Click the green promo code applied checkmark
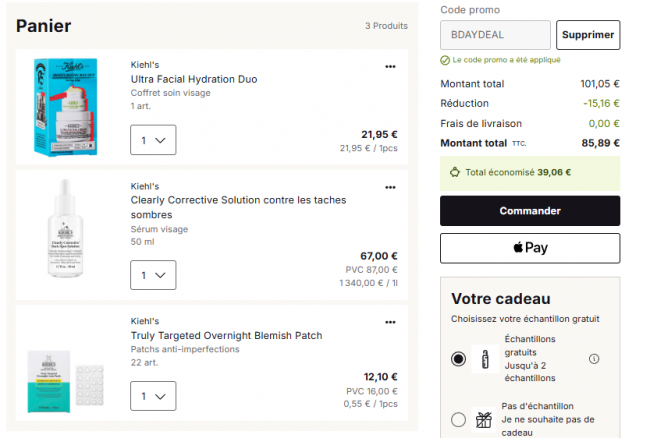650x438 pixels. (x=445, y=60)
